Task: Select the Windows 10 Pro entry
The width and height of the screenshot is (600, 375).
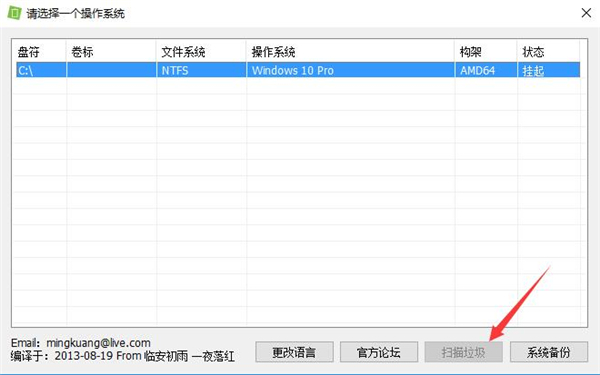Action: pyautogui.click(x=351, y=70)
